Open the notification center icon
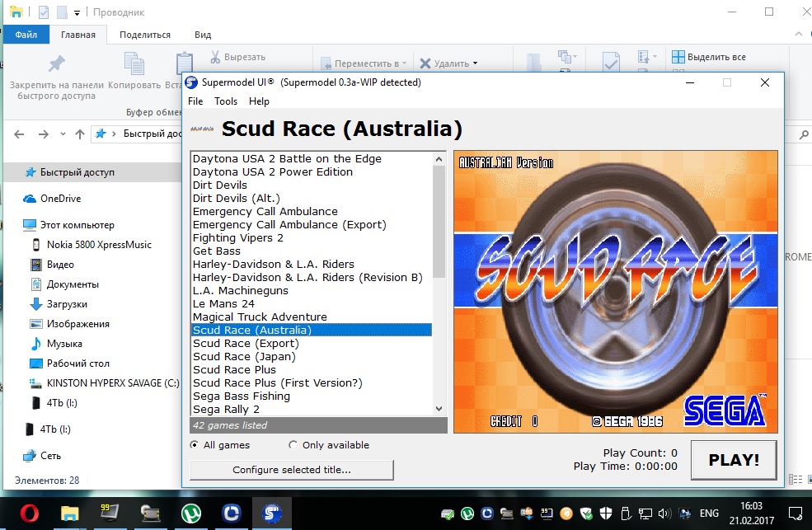The width and height of the screenshot is (812, 530). [795, 514]
